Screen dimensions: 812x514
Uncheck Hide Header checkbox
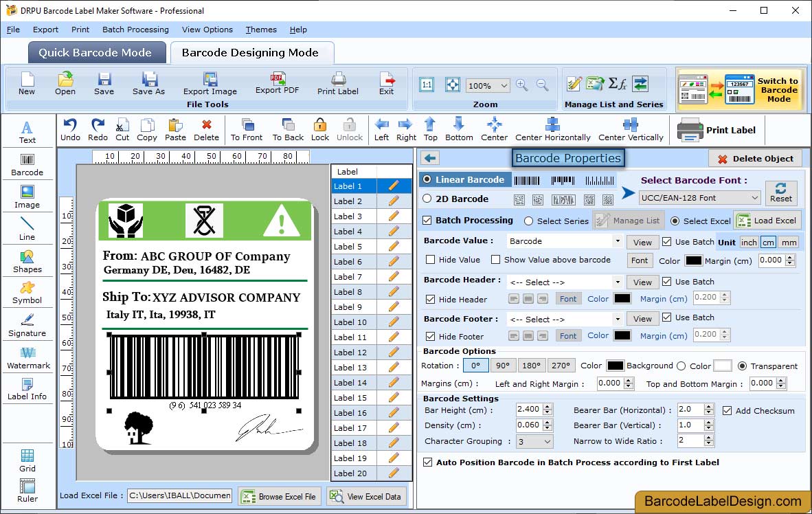(430, 300)
